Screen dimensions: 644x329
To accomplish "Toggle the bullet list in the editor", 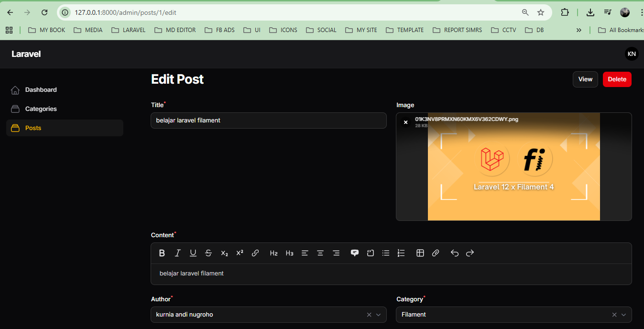I will pos(386,253).
